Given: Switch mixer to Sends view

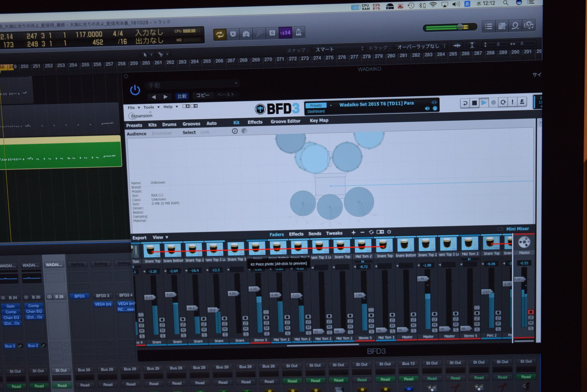Looking at the screenshot, I should tap(315, 233).
